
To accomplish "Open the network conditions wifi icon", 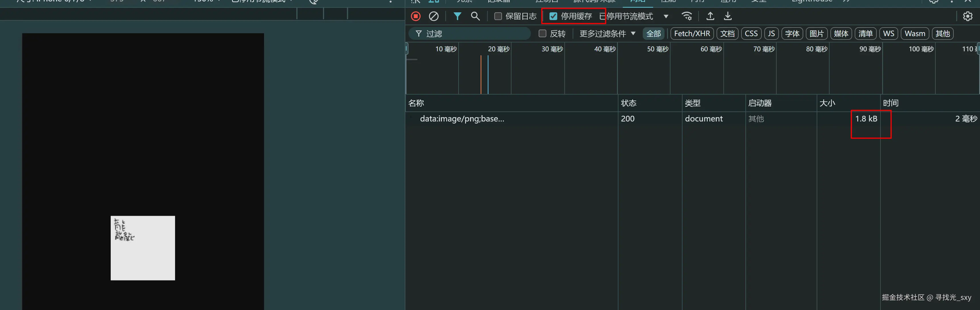I will coord(687,16).
